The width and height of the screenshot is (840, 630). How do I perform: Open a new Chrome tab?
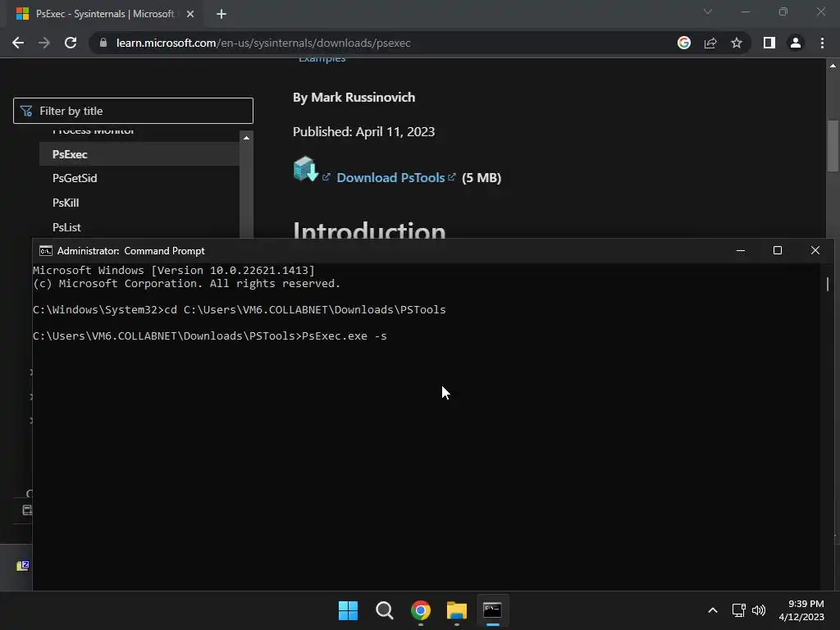(x=221, y=14)
